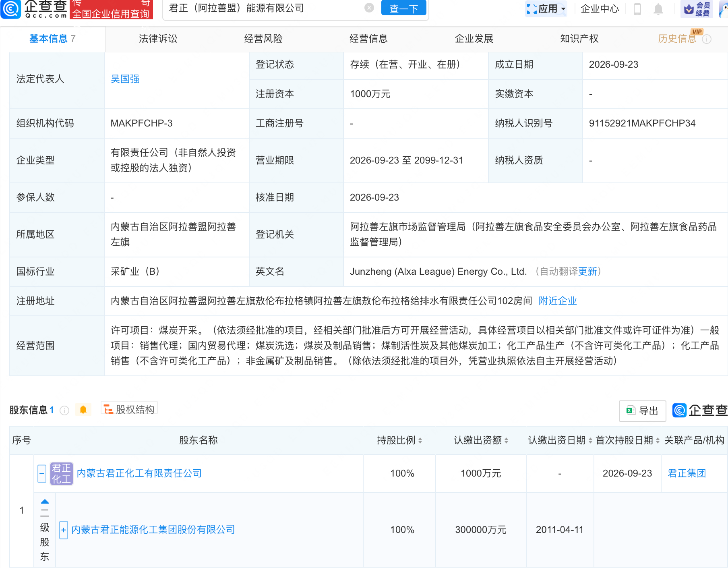Click 附近企业 link after registered address
Viewport: 728px width, 568px height.
click(558, 301)
